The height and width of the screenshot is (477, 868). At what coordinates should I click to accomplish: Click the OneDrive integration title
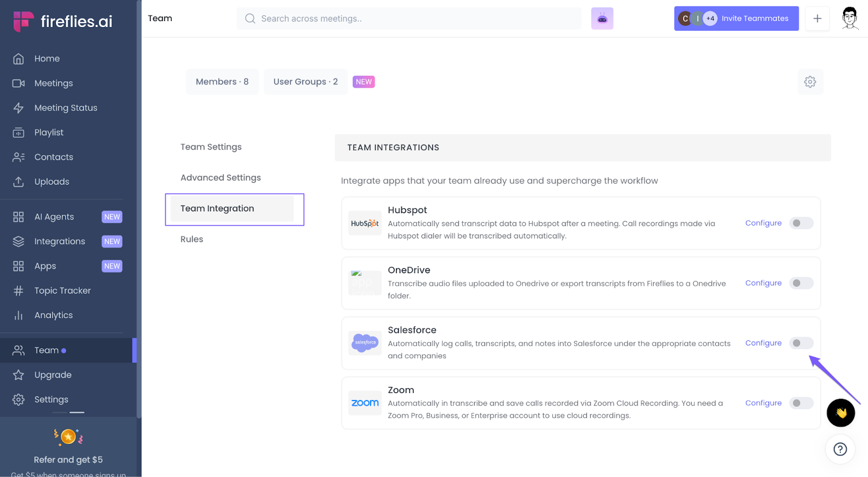point(409,270)
